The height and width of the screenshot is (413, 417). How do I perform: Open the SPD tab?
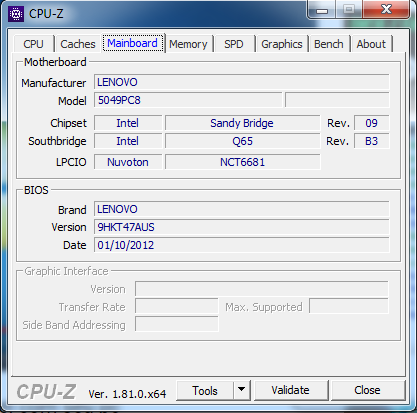(234, 44)
